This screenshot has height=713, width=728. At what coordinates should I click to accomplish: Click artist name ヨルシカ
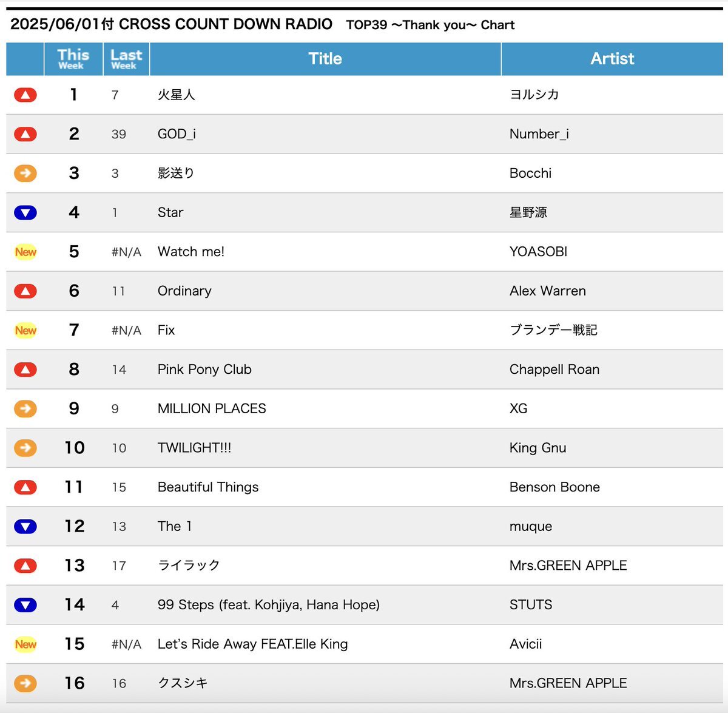534,95
